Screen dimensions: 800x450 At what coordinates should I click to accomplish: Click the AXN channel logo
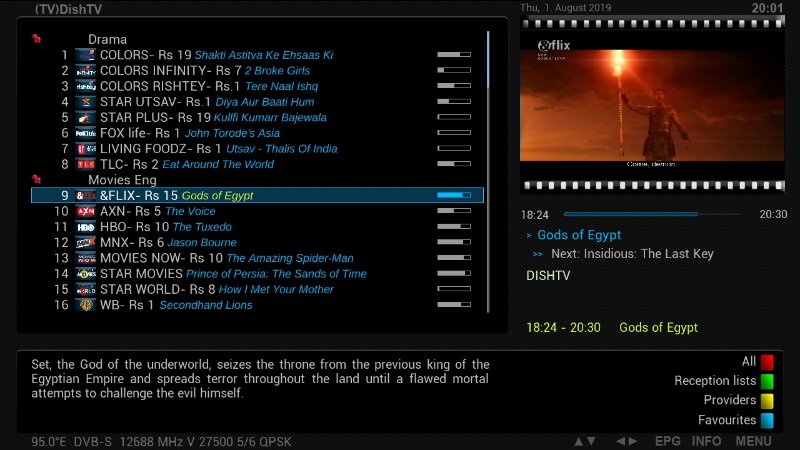pyautogui.click(x=85, y=211)
